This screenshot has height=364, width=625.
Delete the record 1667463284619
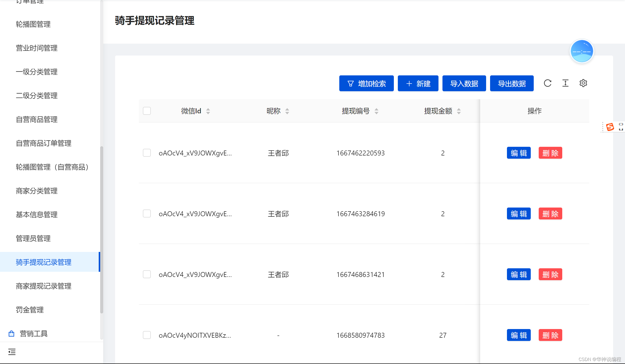point(550,214)
